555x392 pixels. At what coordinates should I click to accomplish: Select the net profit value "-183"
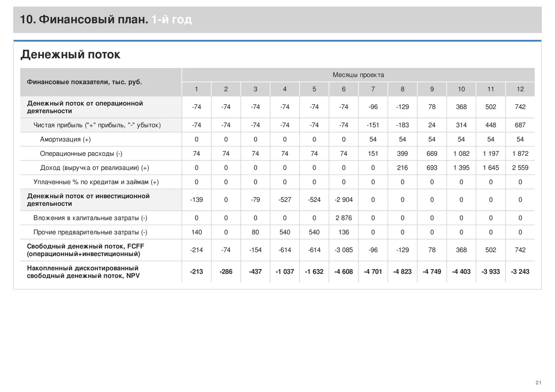[402, 125]
